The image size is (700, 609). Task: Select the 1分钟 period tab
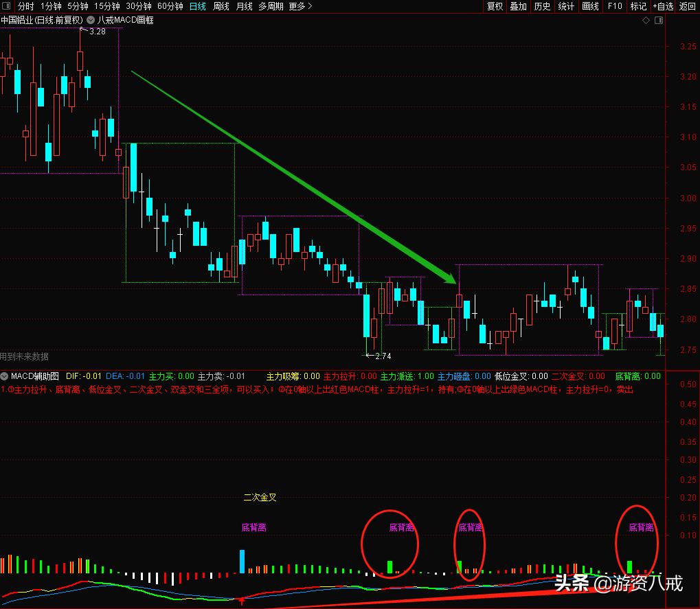[x=50, y=6]
